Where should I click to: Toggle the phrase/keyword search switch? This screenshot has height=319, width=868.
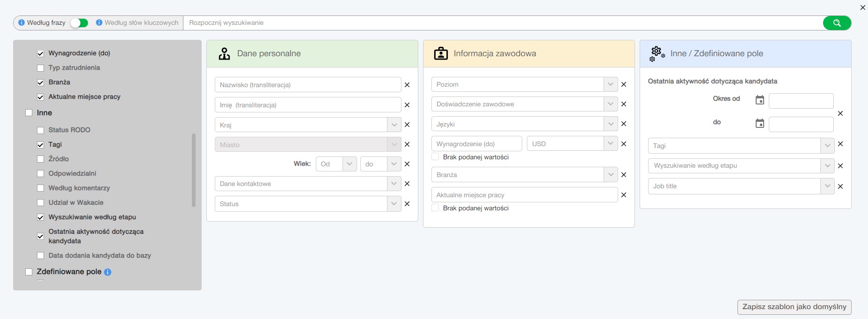(x=80, y=23)
